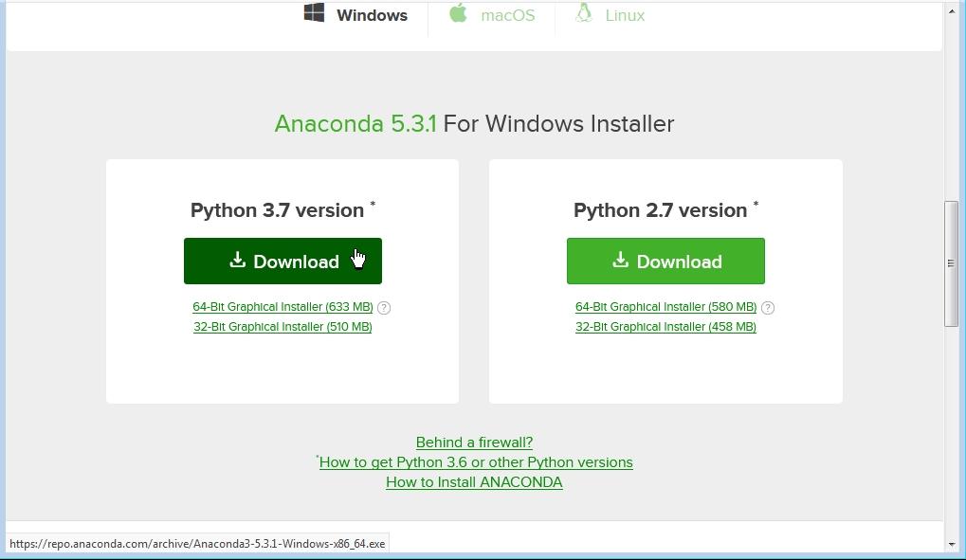The image size is (966, 560).
Task: Open the 64-Bit Graphical Installer (633 MB) link
Action: pos(283,306)
